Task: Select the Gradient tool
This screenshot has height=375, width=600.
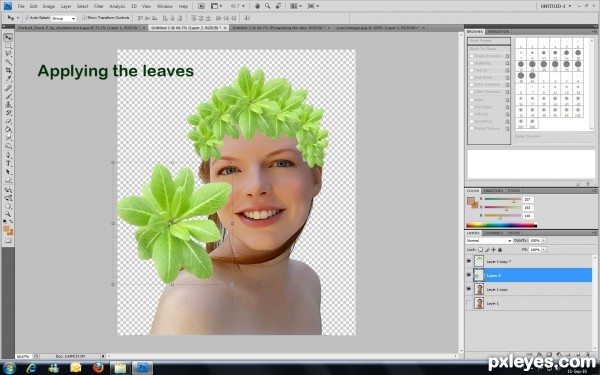Action: pos(8,130)
